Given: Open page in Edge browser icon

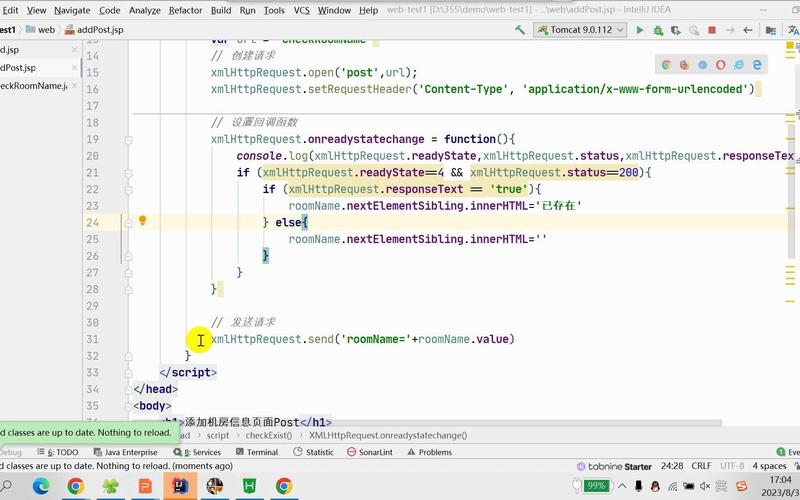Looking at the screenshot, I should tap(757, 65).
